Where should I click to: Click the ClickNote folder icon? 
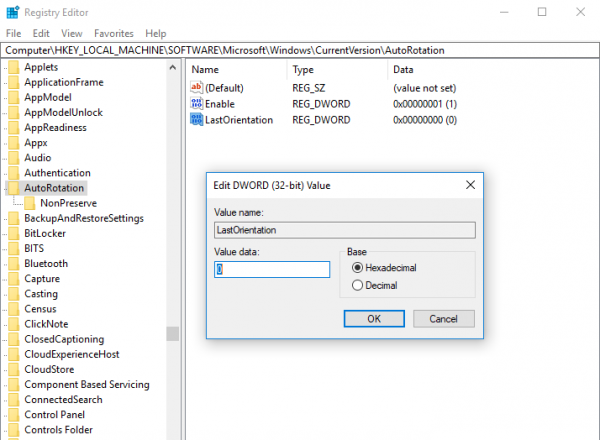pyautogui.click(x=14, y=324)
